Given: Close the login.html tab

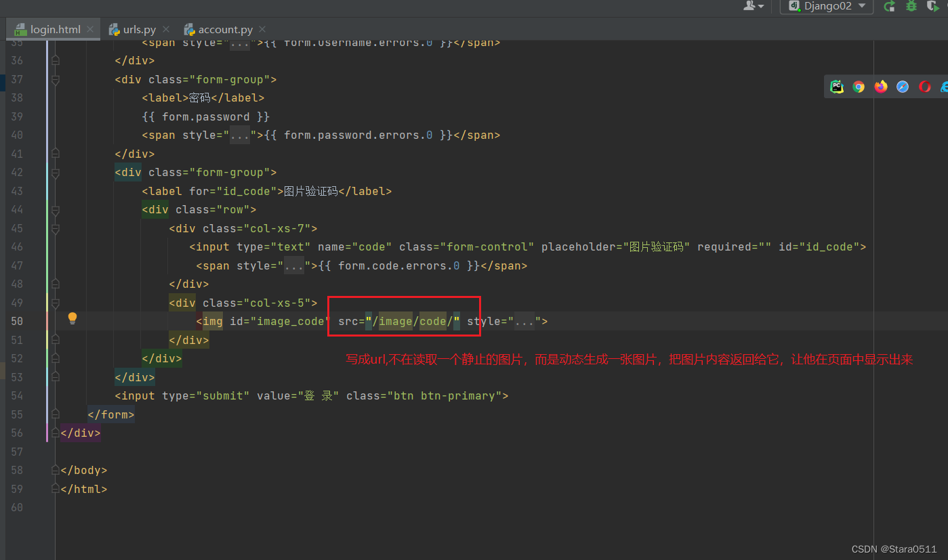Looking at the screenshot, I should click(x=90, y=30).
